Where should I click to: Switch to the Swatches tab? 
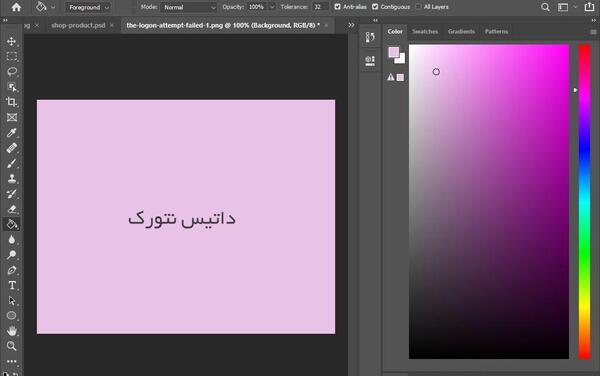click(x=425, y=31)
